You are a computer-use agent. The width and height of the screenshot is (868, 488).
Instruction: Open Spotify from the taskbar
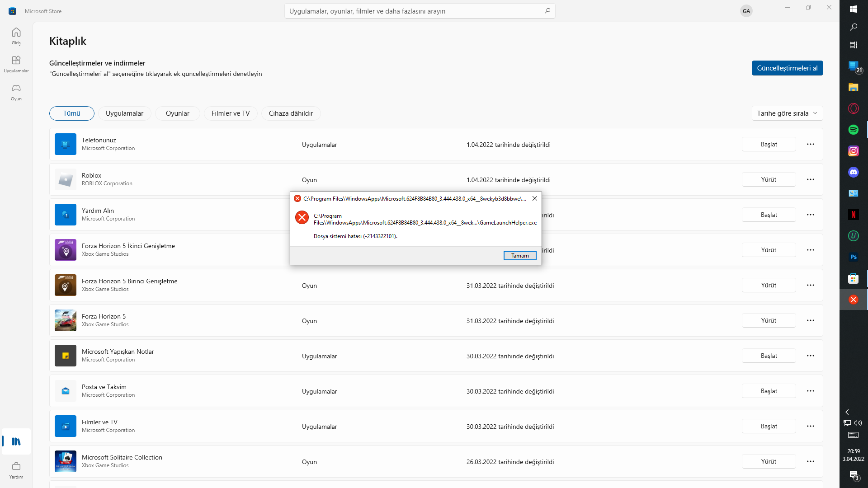click(x=854, y=130)
